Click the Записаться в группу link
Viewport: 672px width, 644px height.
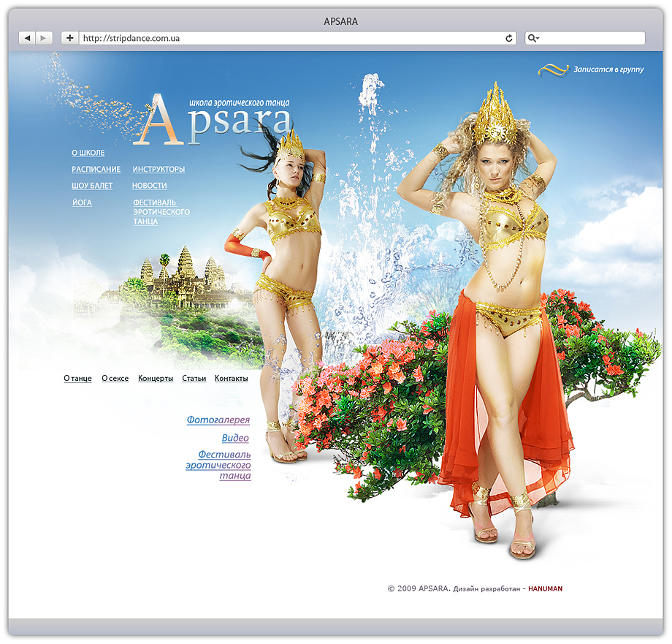608,68
